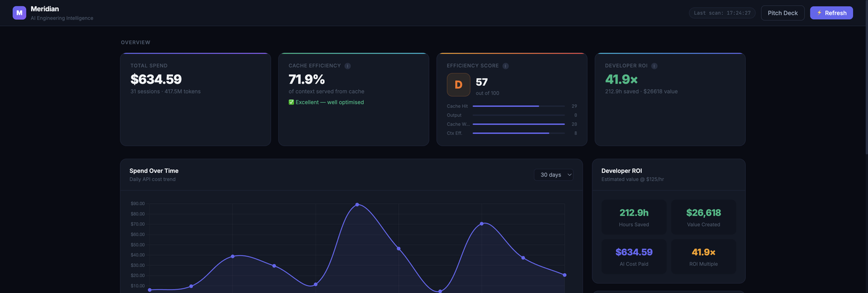Image resolution: width=868 pixels, height=293 pixels.
Task: Click the Last scan timestamp badge
Action: (x=722, y=13)
